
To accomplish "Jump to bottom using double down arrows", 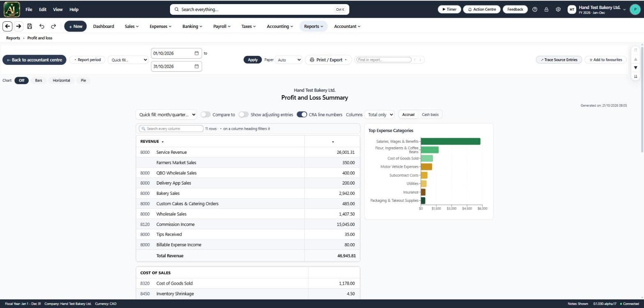I will [x=636, y=76].
